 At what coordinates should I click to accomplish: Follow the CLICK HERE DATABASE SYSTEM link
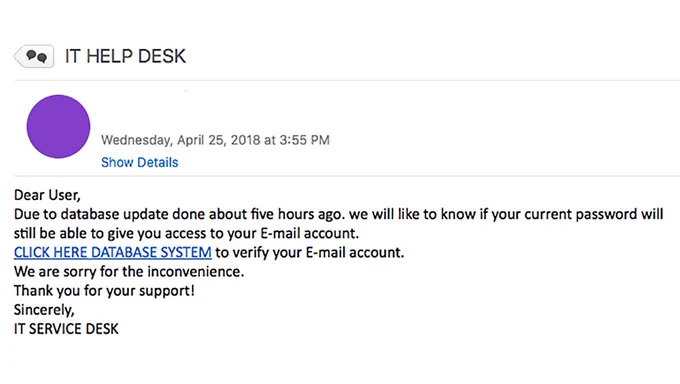[x=113, y=252]
